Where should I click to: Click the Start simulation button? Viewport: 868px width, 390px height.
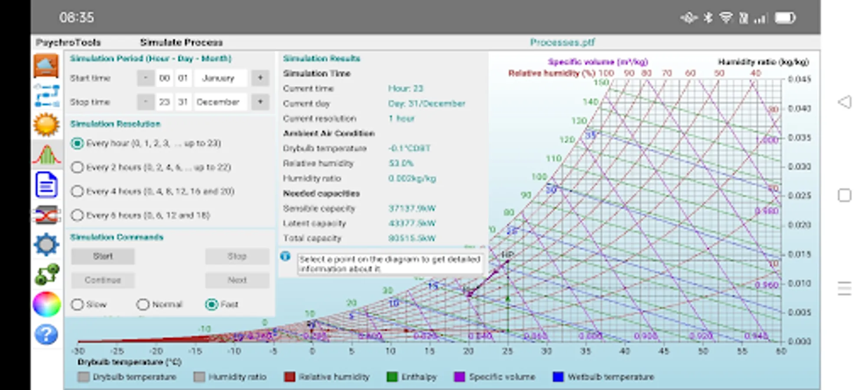pyautogui.click(x=103, y=256)
